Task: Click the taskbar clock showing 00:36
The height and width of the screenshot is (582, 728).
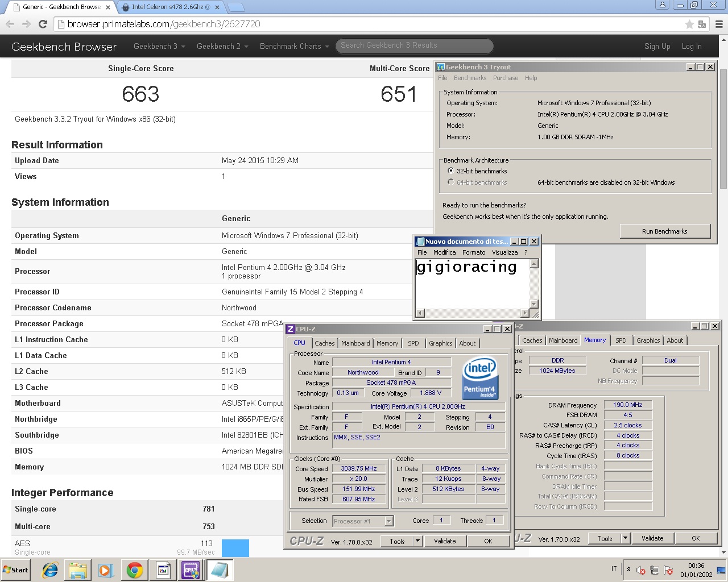Action: [x=696, y=566]
